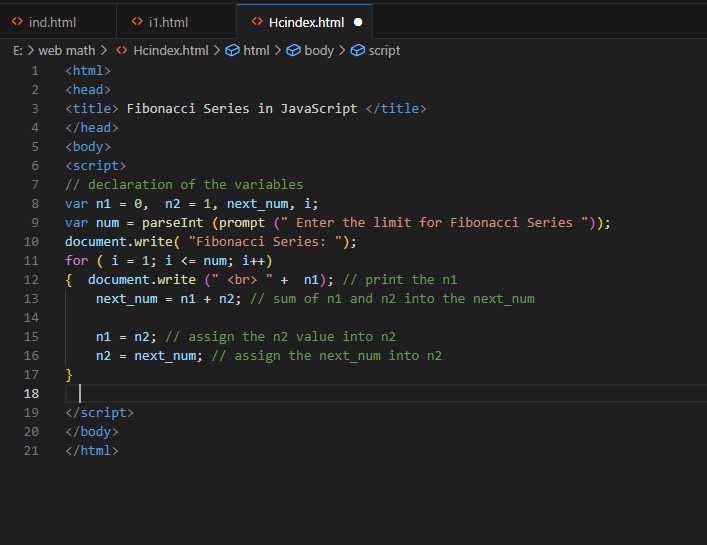Click comment 'print the n1' on line 12
The image size is (707, 545).
point(411,280)
